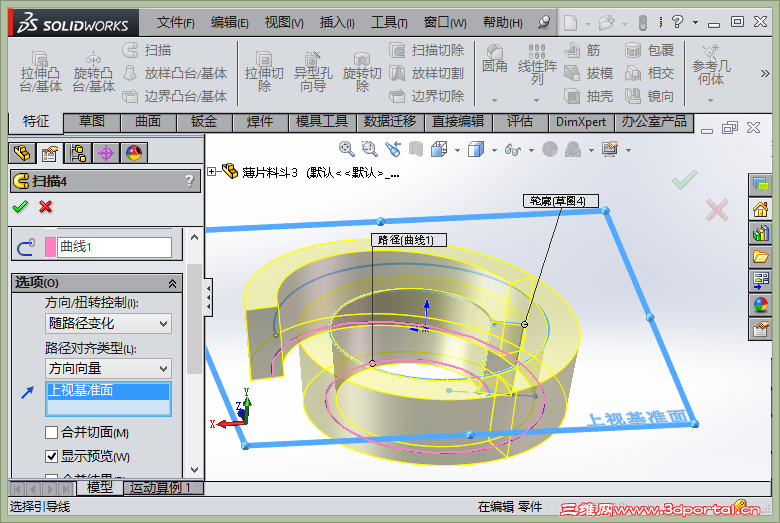Select Boundary Boss/Base (边界凸台/基体) tool

tap(175, 96)
